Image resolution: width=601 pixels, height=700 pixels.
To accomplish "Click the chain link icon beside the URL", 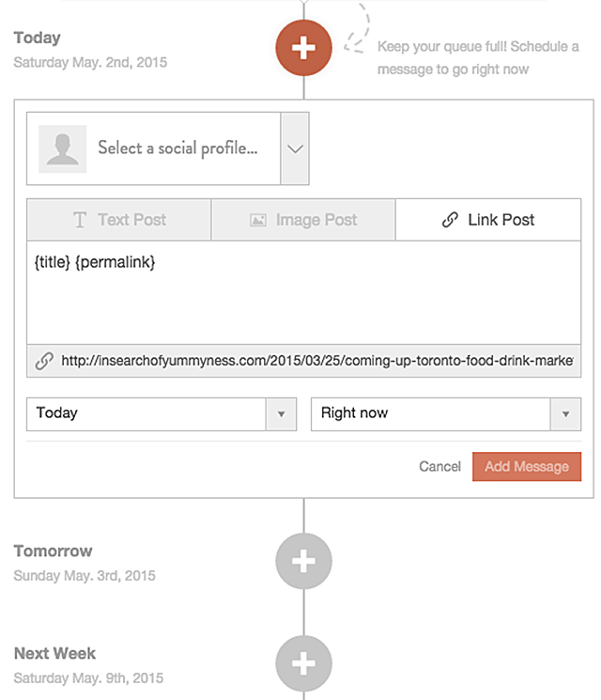I will [44, 361].
